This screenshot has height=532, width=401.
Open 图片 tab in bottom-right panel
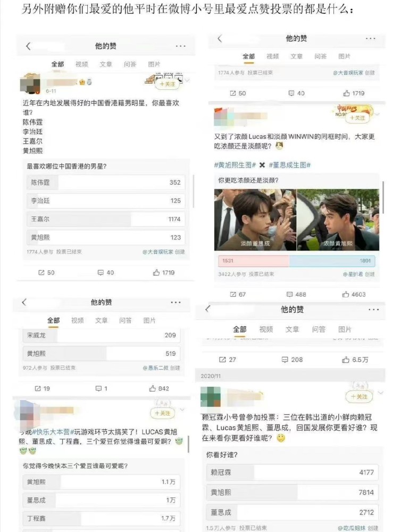345,329
